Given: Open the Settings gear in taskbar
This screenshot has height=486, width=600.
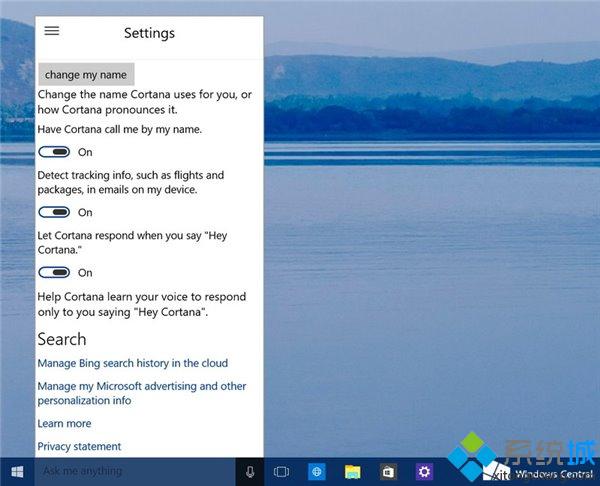Looking at the screenshot, I should (424, 472).
